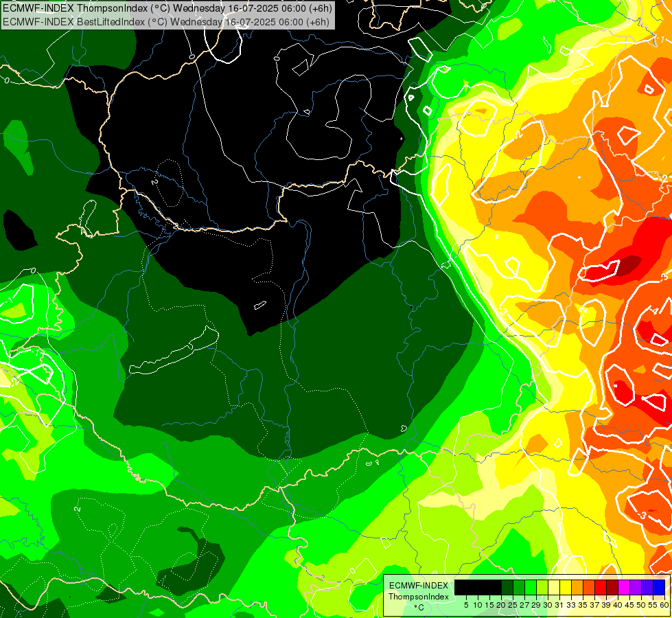
Task: Click the legend tick value 33
Action: 571,605
